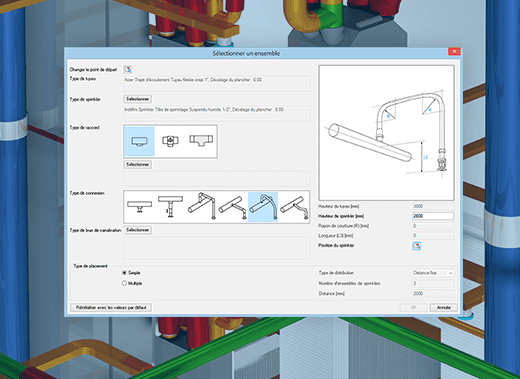
Task: Click Sélectionner button under fitting type
Action: [138, 164]
